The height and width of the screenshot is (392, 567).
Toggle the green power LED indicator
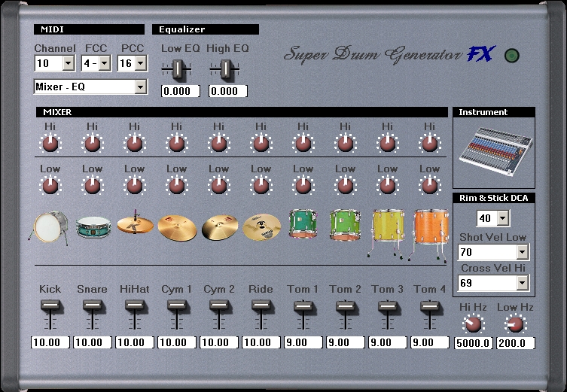[x=512, y=56]
